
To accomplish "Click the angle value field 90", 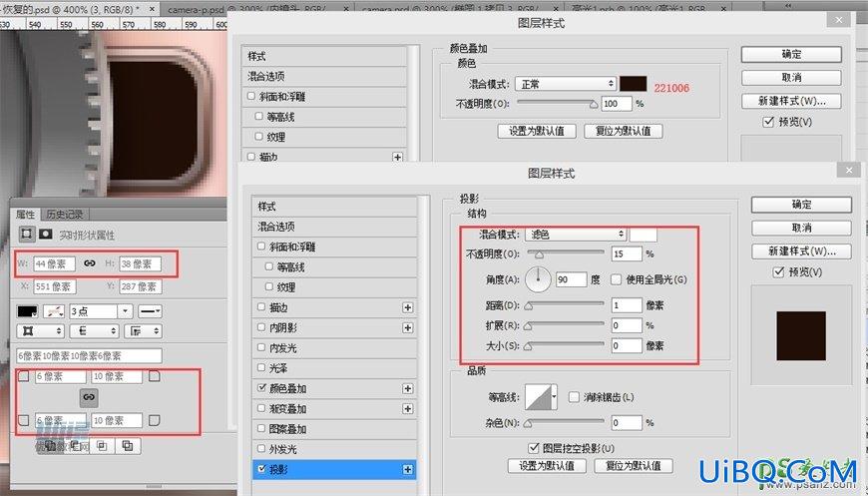I will click(x=571, y=279).
